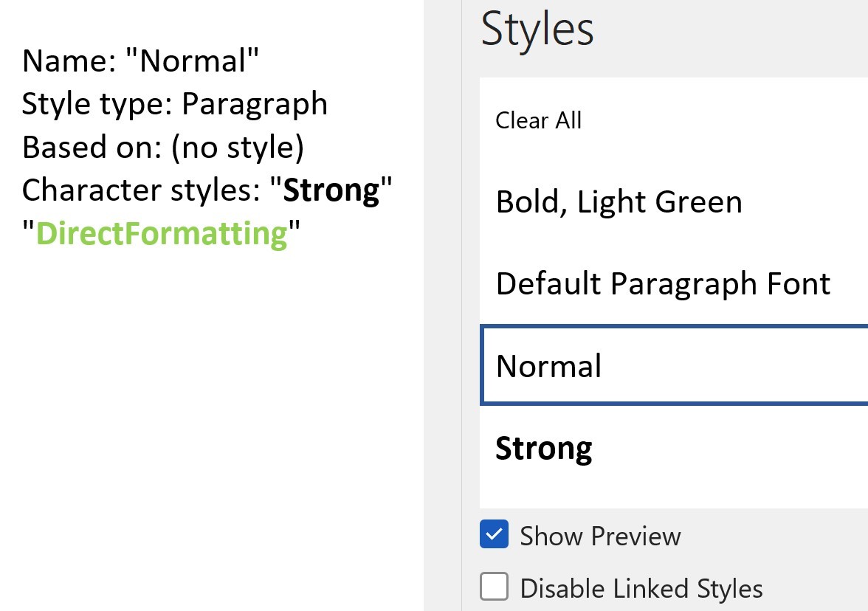Click the bold word Strong in the document
Viewport: 868px width, 611px height.
331,190
